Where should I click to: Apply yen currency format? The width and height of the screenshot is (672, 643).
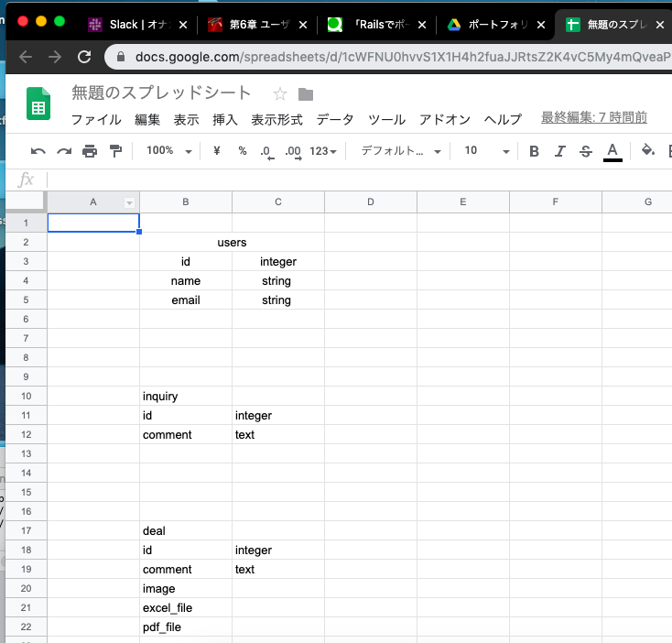(x=217, y=150)
